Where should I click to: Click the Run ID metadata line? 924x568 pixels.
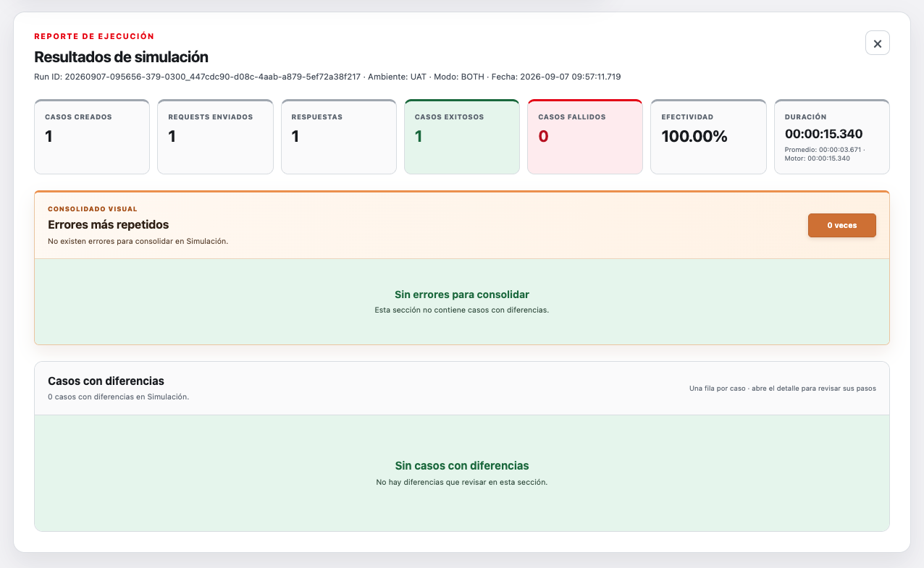(327, 76)
